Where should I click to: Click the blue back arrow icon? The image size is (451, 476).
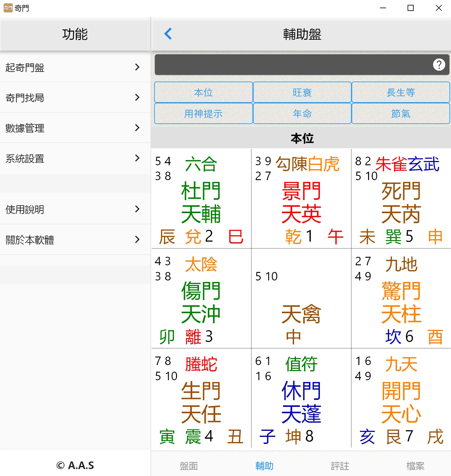[x=168, y=34]
